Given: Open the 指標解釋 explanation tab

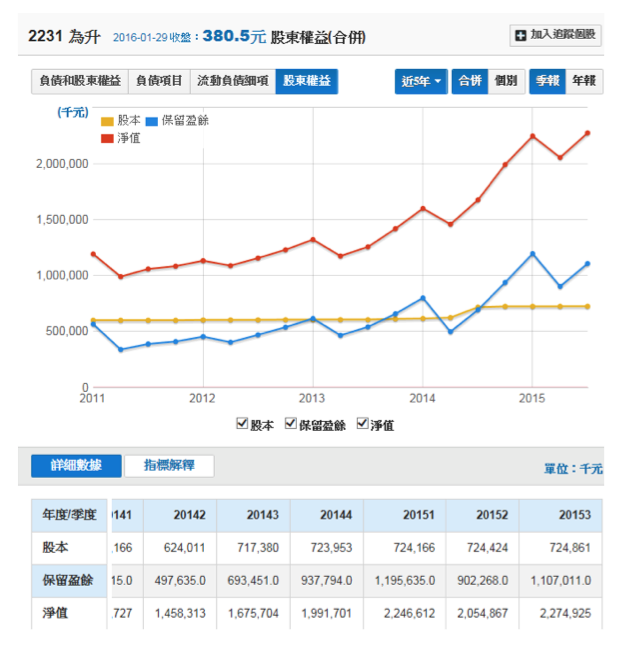Looking at the screenshot, I should pyautogui.click(x=169, y=466).
